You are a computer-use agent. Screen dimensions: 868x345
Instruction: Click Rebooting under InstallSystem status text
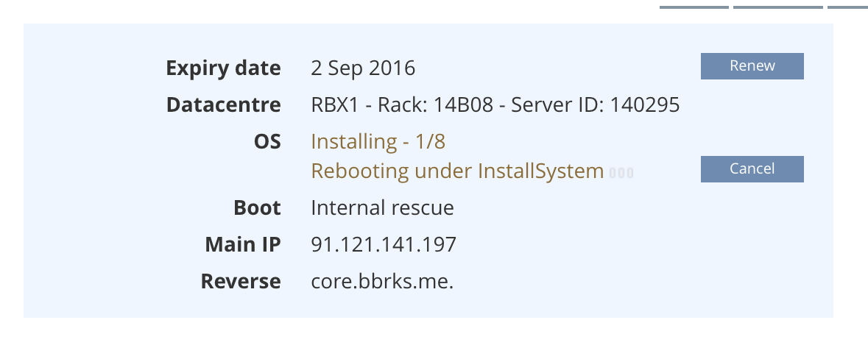pyautogui.click(x=457, y=171)
